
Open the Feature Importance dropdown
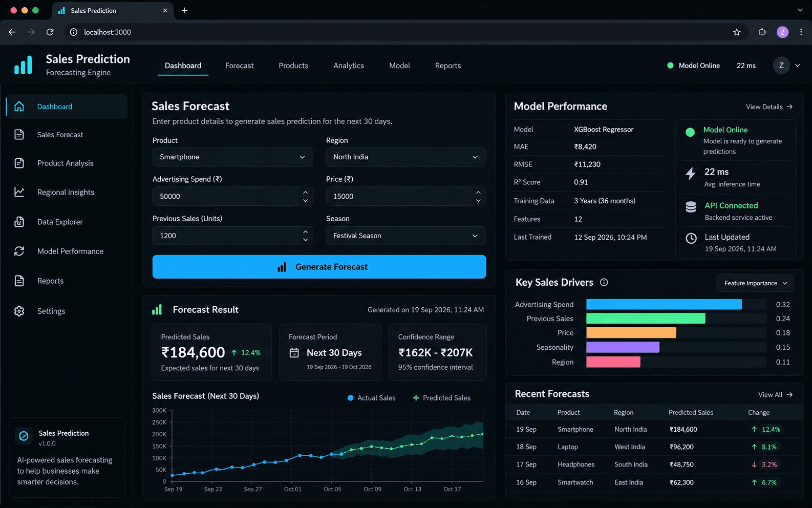755,283
